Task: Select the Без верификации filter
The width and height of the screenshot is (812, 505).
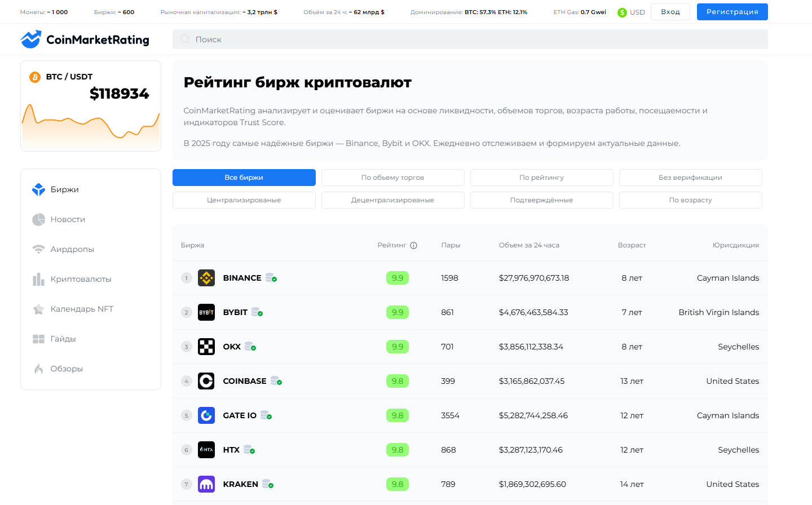Action: click(x=691, y=178)
